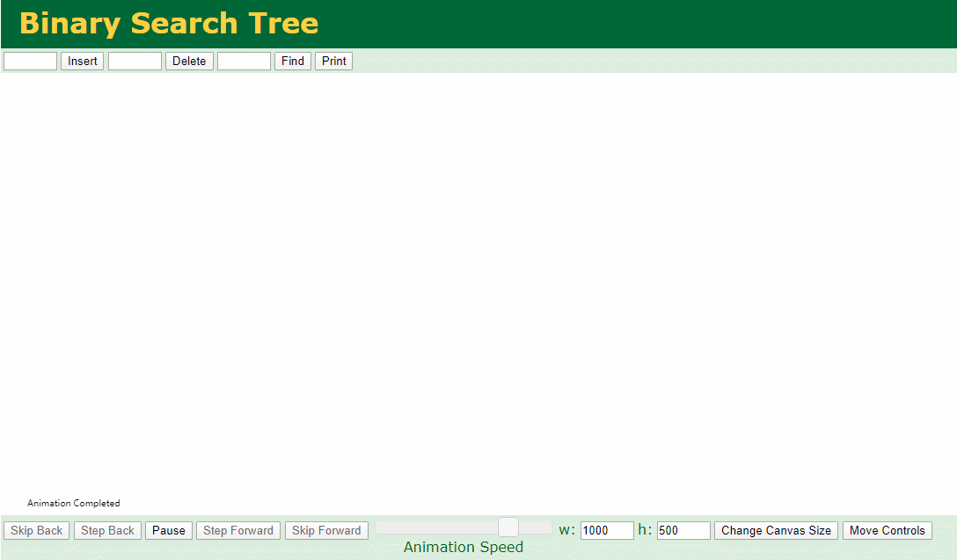The width and height of the screenshot is (957, 560).
Task: Select the canvas height h field
Action: [683, 530]
